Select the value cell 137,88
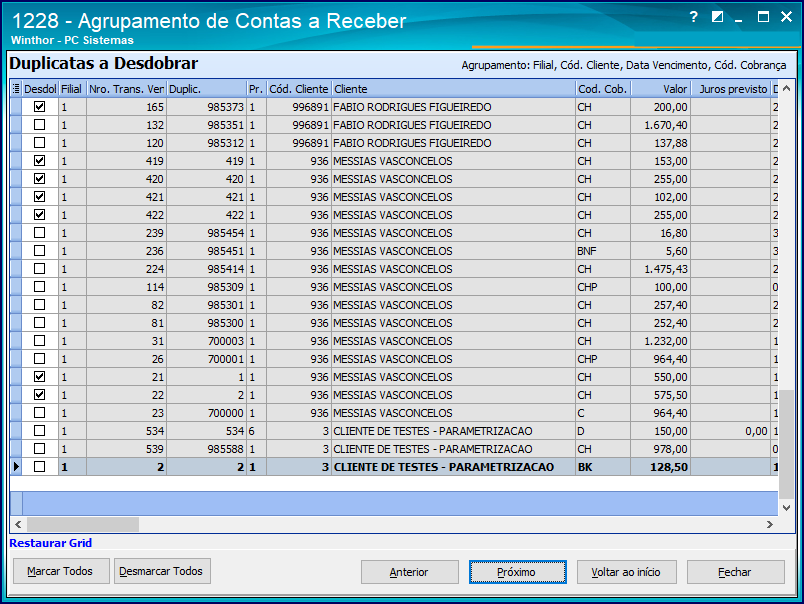The image size is (804, 604). click(x=660, y=143)
